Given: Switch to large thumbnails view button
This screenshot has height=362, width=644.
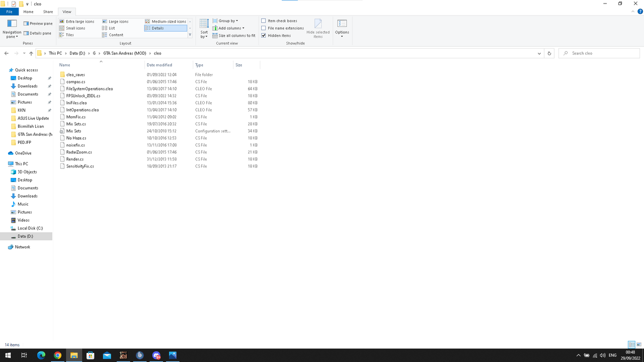Looking at the screenshot, I should tap(639, 345).
